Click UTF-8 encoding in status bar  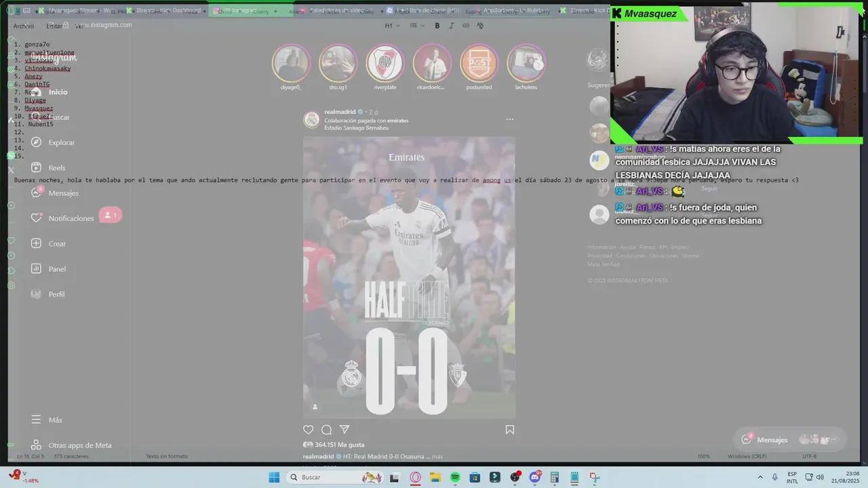[x=809, y=457]
